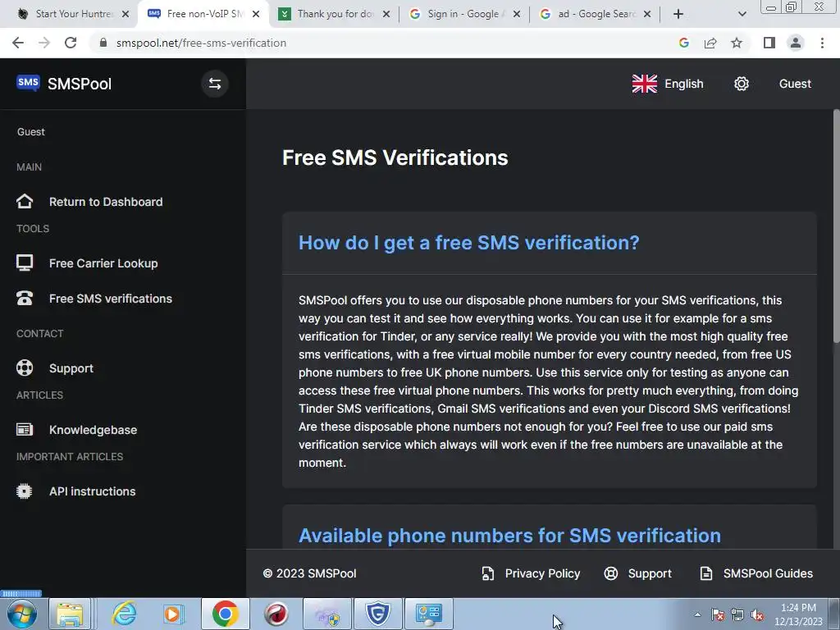
Task: Click the volume muted tray icon
Action: click(x=757, y=614)
